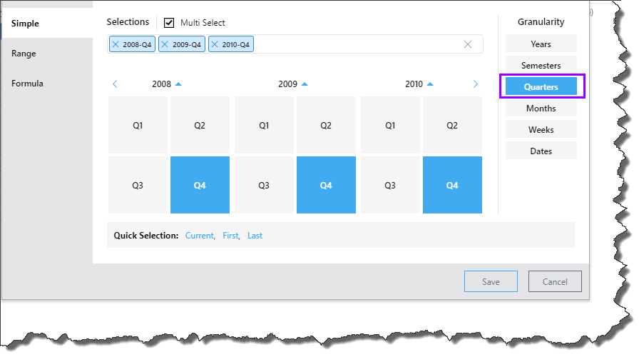Clear all selections with the X icon
This screenshot has height=362, width=644.
tap(468, 44)
